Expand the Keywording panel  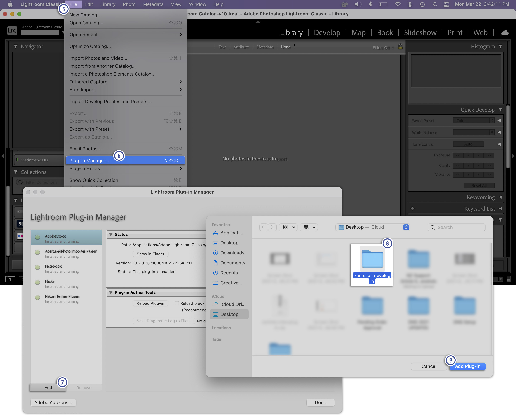500,197
